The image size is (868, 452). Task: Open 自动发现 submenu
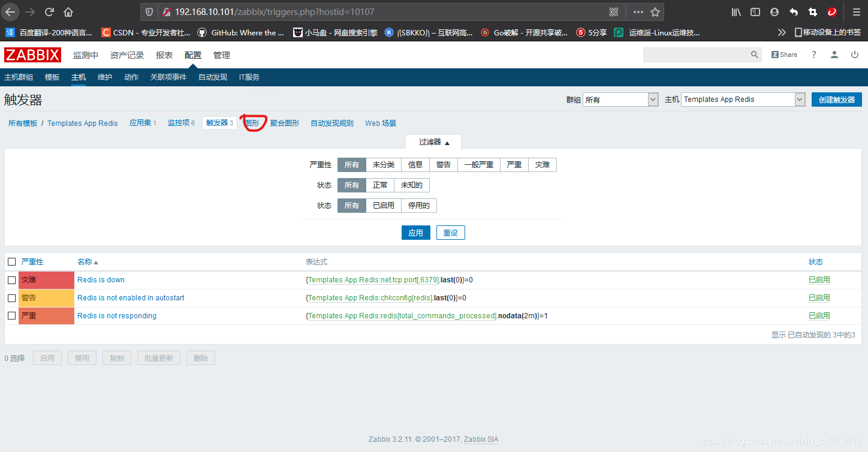click(x=213, y=77)
